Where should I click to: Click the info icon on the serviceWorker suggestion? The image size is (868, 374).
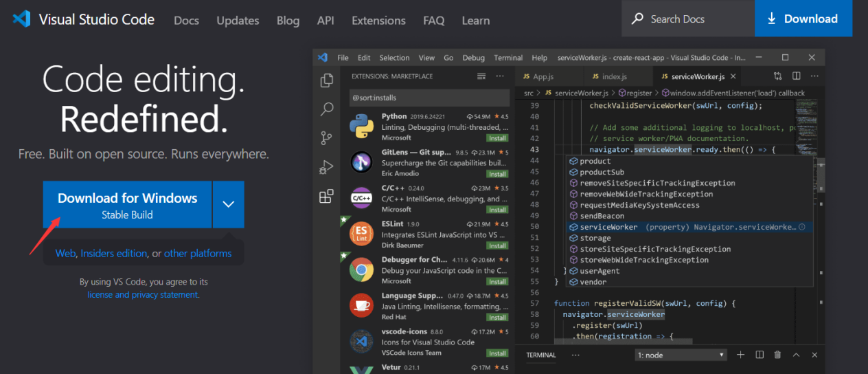pyautogui.click(x=801, y=227)
